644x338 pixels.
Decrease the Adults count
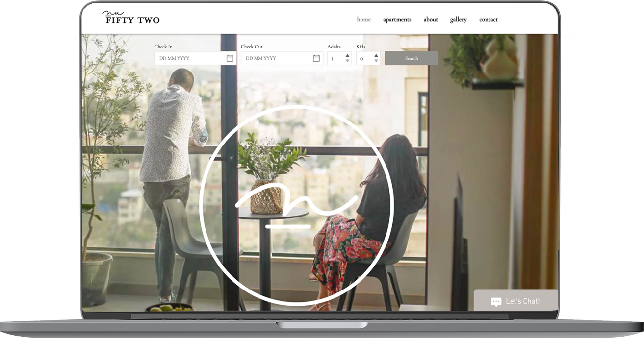tap(347, 61)
